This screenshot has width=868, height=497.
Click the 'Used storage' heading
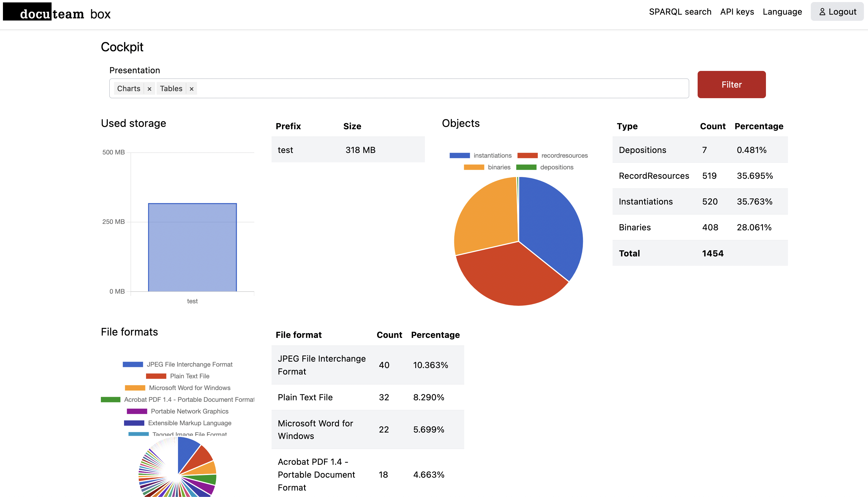coord(133,124)
